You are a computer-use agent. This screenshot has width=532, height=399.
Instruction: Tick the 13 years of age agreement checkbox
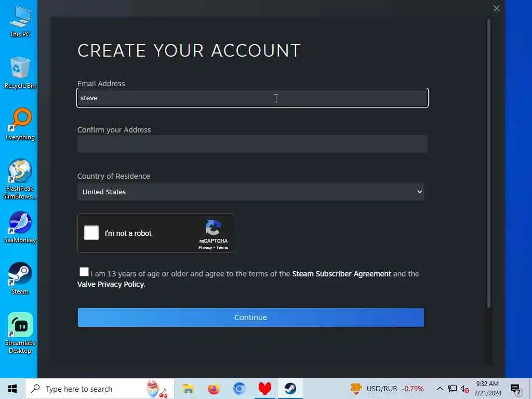tap(84, 272)
